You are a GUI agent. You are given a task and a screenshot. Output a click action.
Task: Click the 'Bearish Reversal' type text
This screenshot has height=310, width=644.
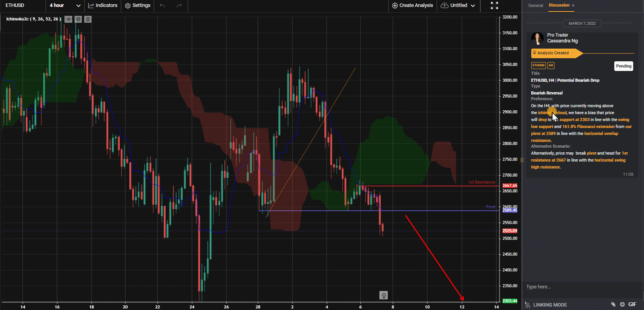coord(547,93)
